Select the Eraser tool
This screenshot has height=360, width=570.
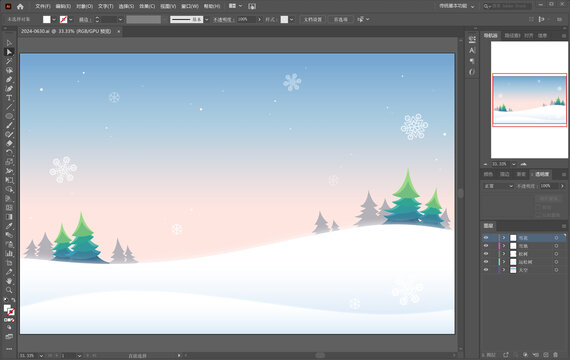click(x=9, y=143)
